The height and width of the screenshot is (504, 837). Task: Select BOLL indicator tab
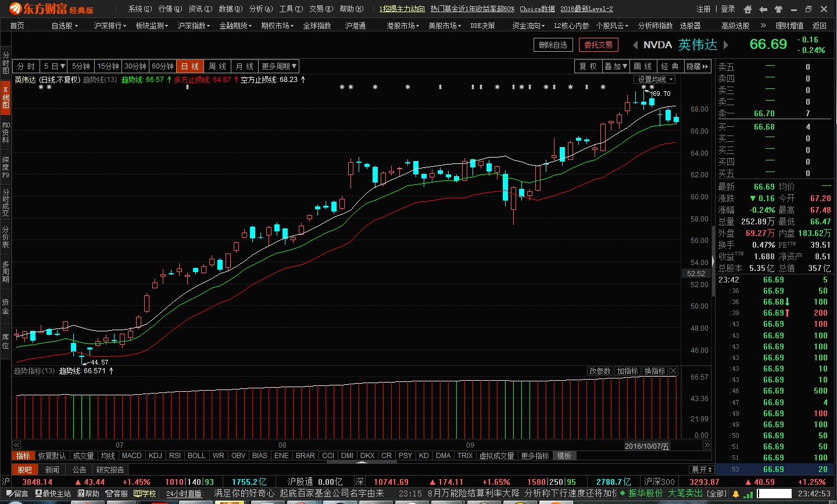point(196,456)
